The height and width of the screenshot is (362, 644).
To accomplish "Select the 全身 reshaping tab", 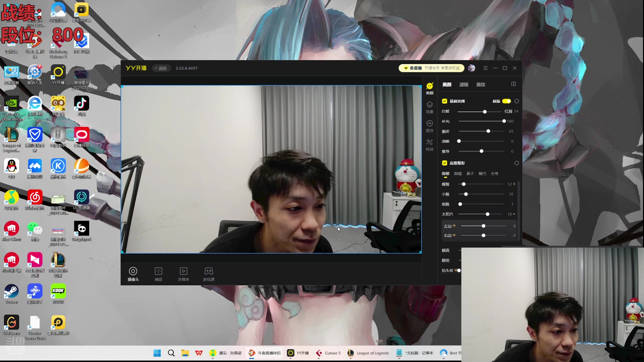I will point(494,174).
